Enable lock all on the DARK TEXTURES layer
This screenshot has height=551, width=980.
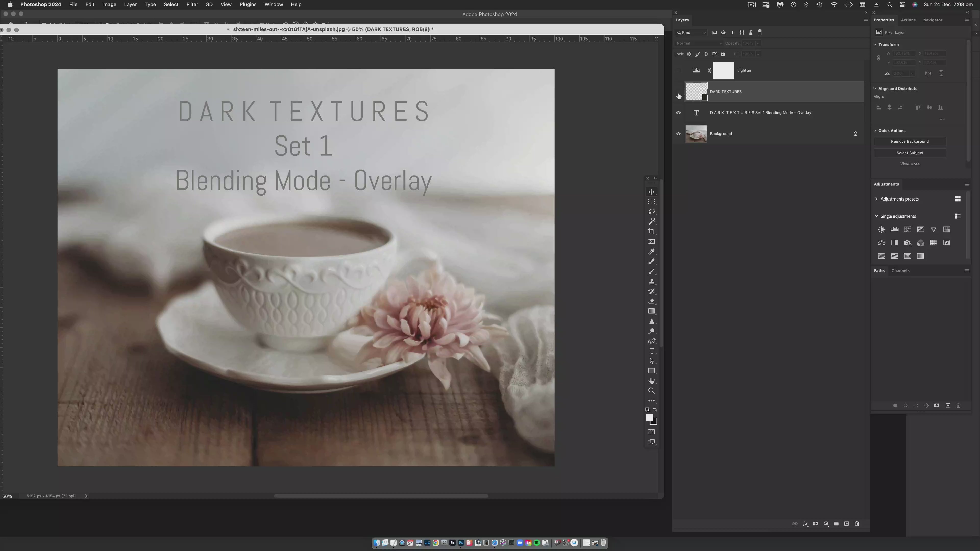pos(723,54)
